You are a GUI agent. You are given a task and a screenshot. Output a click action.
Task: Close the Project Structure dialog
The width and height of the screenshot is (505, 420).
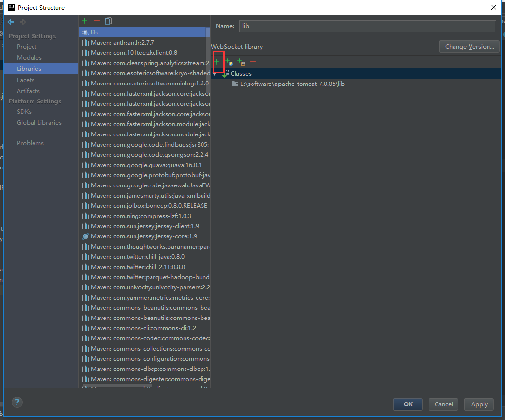(494, 7)
